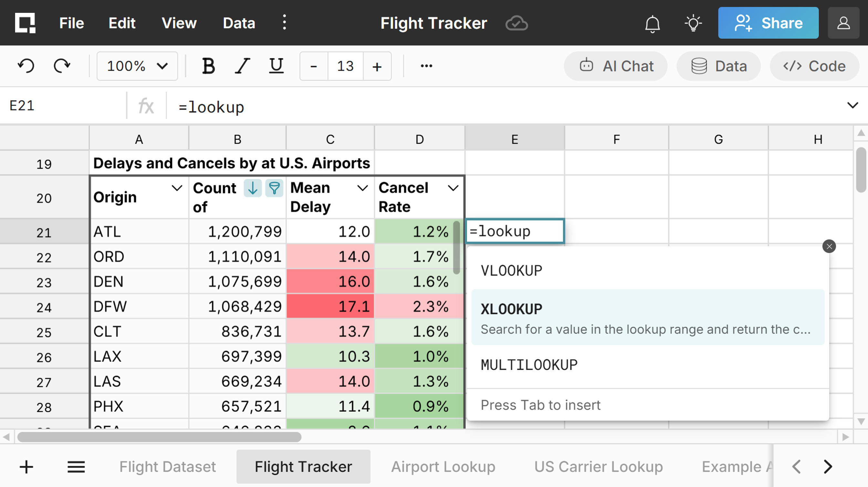Click the Count column sort arrow icon

pyautogui.click(x=253, y=188)
